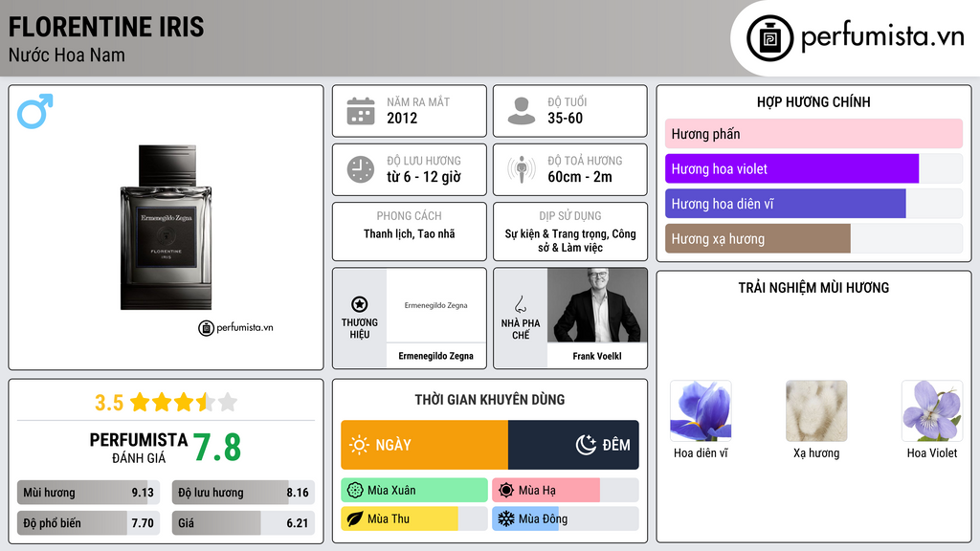Click the Giá 6.21 score bar

[x=243, y=523]
